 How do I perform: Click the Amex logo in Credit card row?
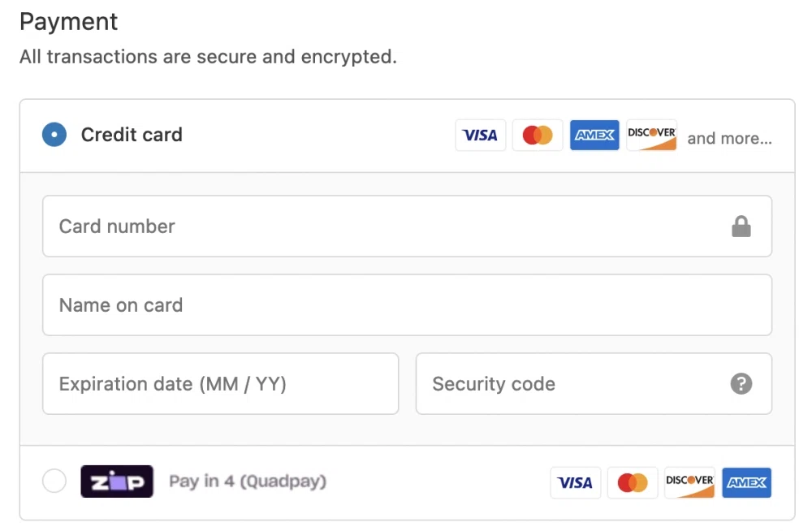[594, 136]
